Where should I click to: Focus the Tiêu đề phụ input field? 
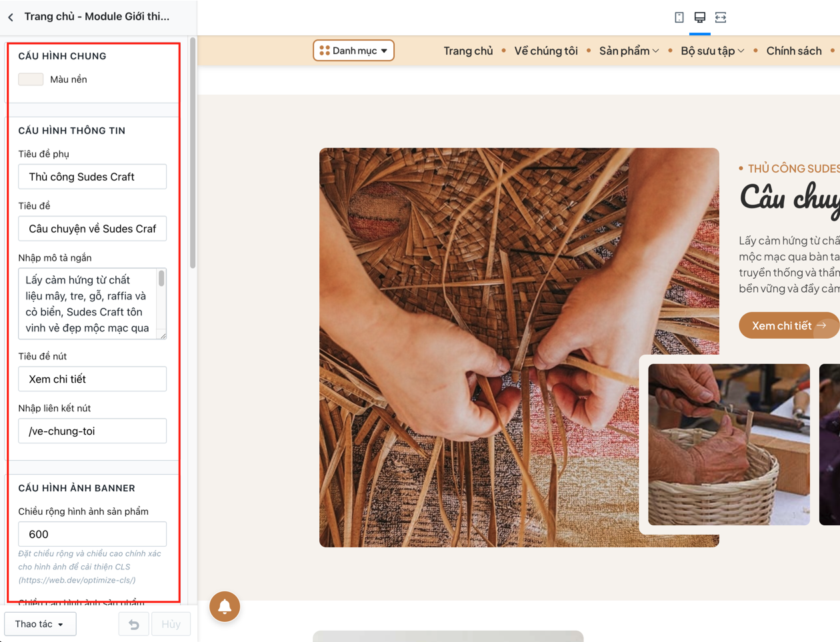pyautogui.click(x=92, y=177)
